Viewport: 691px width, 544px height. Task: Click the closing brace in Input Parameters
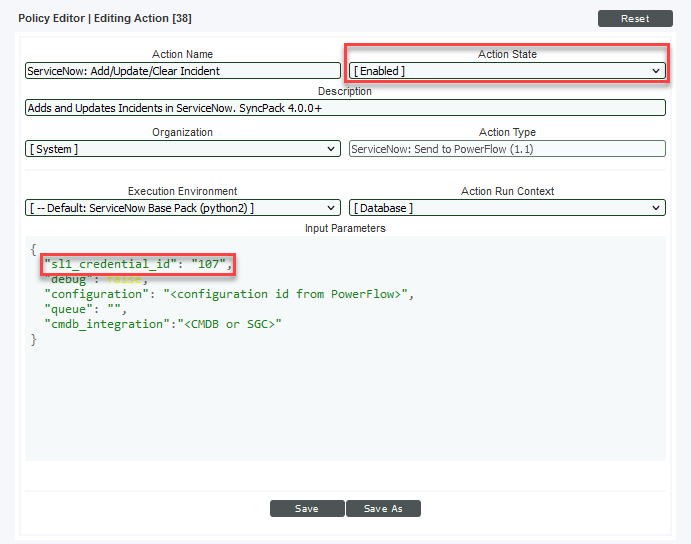[33, 340]
